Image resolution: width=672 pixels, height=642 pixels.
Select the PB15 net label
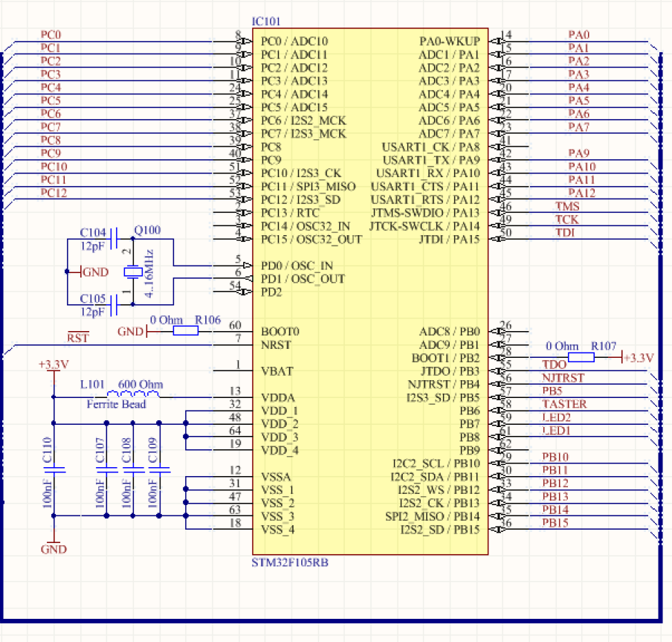pos(555,523)
